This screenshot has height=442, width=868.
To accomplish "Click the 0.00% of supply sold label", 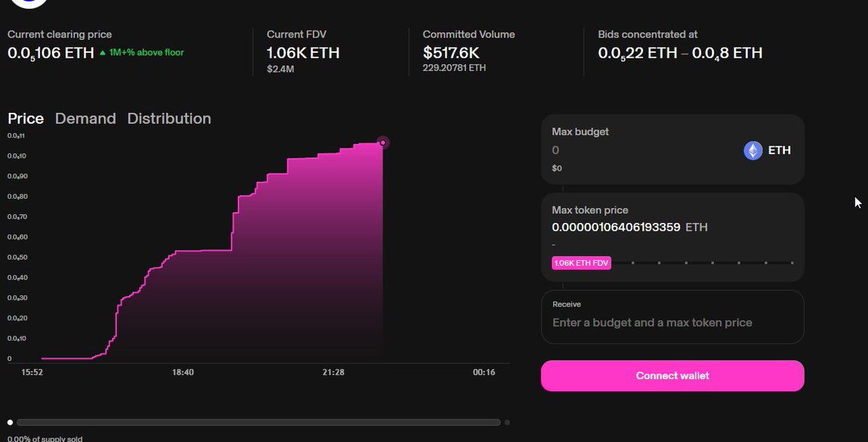I will [44, 438].
